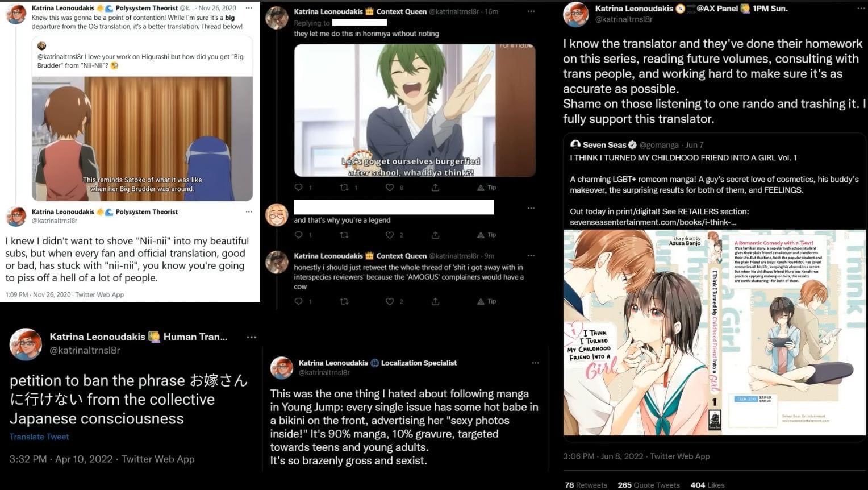Click Translate Tweet under petition tweet

point(39,437)
